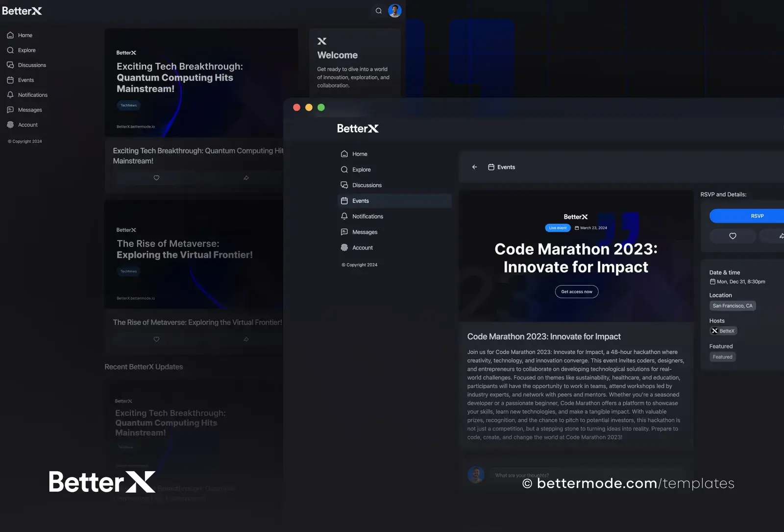The height and width of the screenshot is (532, 784).
Task: Click the Recent BetterX Updates heading
Action: (144, 367)
